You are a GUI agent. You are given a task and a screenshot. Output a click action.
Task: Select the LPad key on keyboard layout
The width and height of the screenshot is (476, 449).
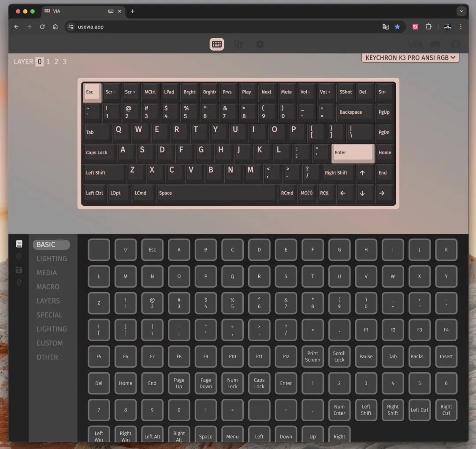pyautogui.click(x=169, y=92)
